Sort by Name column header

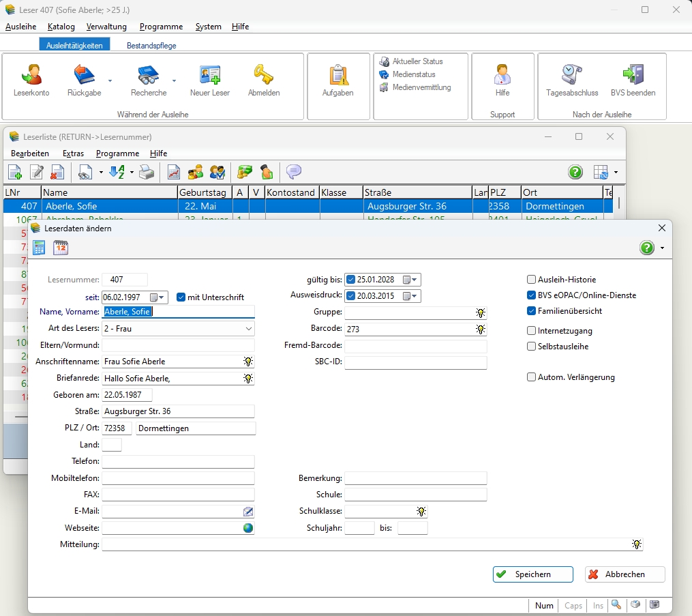click(x=109, y=192)
